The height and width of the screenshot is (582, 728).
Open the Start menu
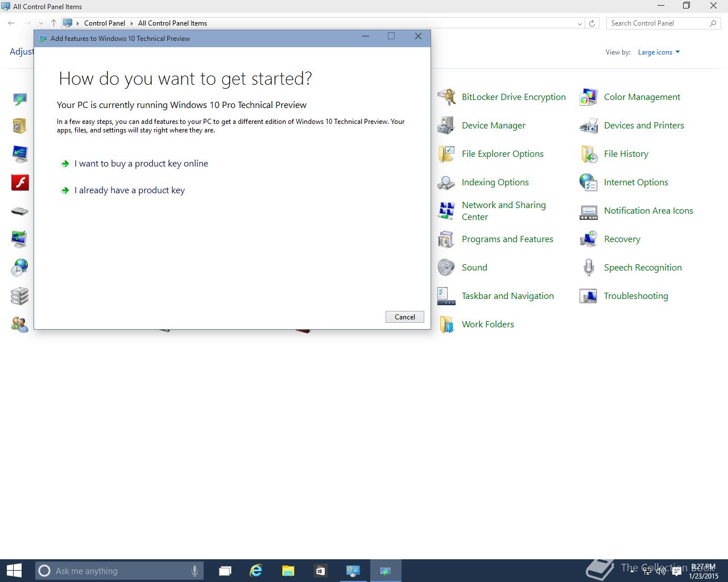[x=14, y=571]
